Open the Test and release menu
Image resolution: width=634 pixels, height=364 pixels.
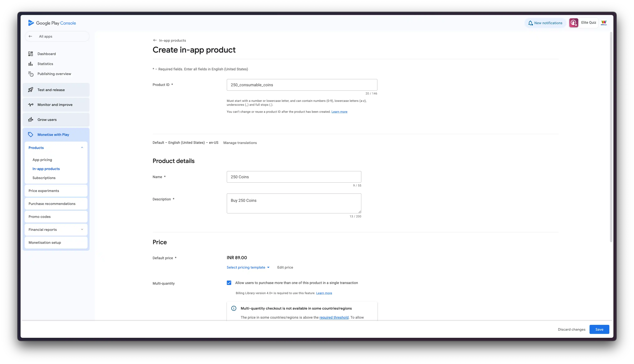[56, 90]
